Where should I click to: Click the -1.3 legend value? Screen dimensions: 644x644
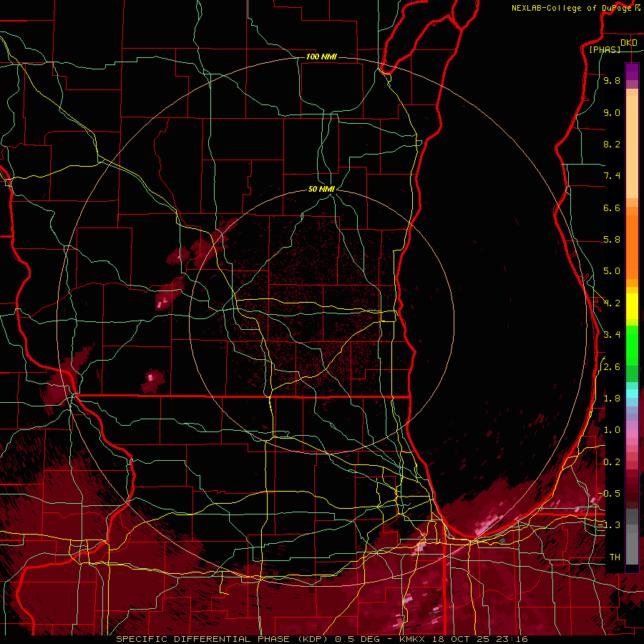609,525
